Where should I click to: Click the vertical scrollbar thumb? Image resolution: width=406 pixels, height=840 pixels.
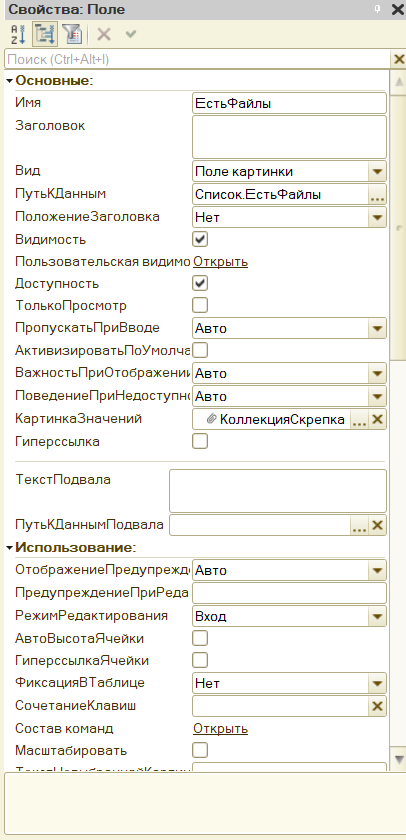399,227
